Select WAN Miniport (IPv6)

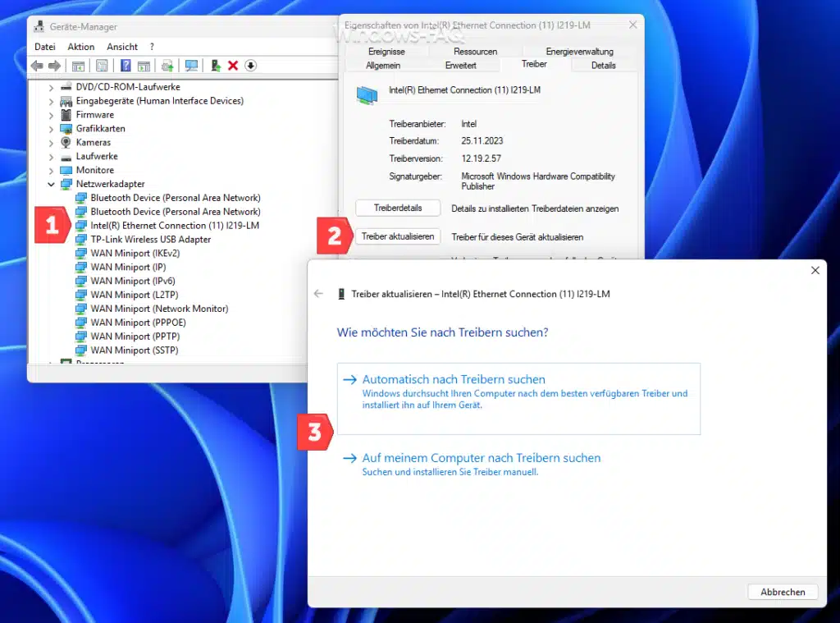click(133, 282)
